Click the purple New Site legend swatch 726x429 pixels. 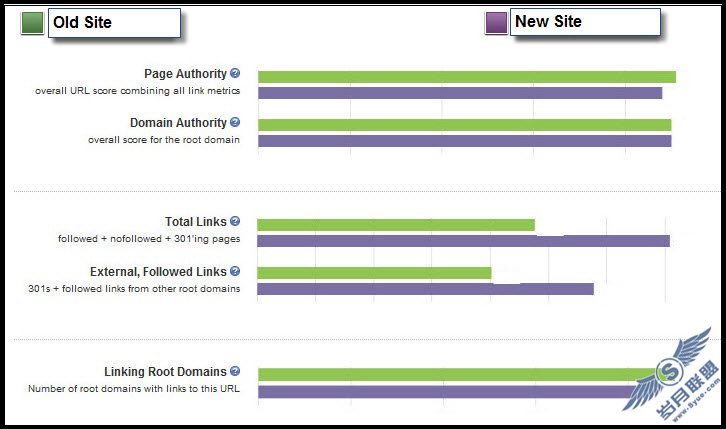coord(496,23)
